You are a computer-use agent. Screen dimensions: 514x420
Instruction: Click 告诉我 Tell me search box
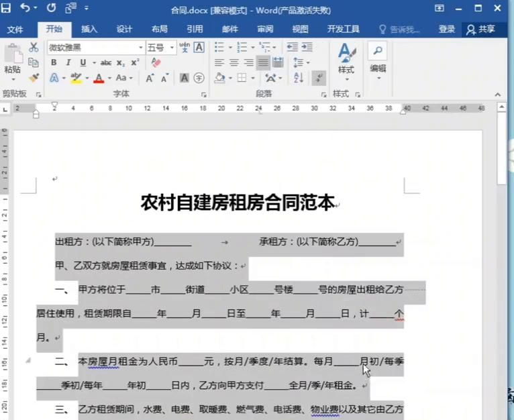pos(400,30)
